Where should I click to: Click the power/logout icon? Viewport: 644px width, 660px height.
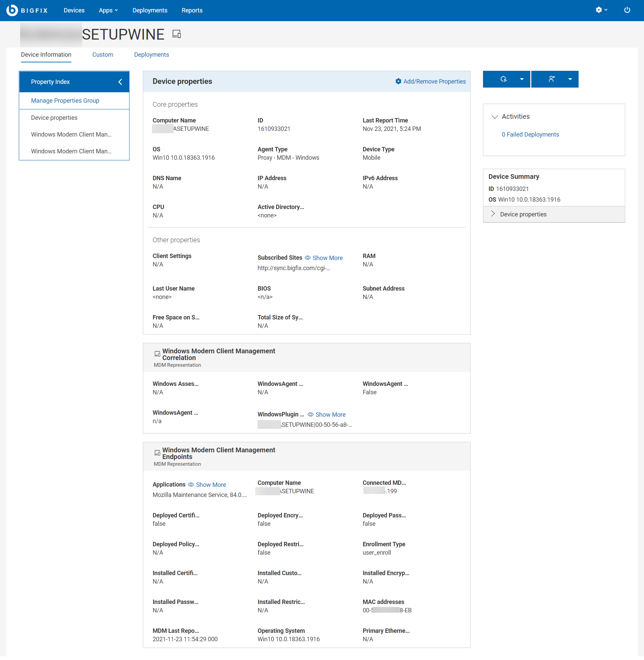coord(627,10)
